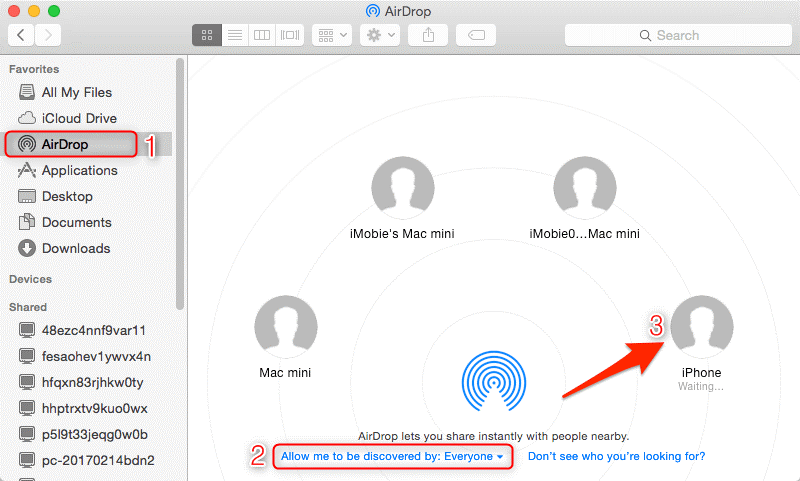This screenshot has width=800, height=481.
Task: Click iMobie0...Mac mini avatar
Action: tap(585, 188)
